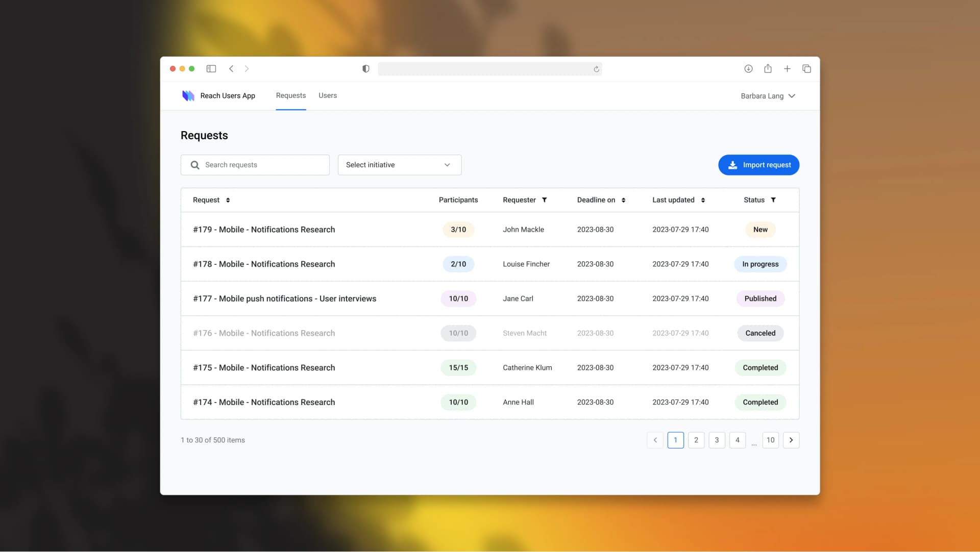Open canceled request #176 - Mobile - Notifications Research
This screenshot has height=552, width=980.
coord(264,334)
